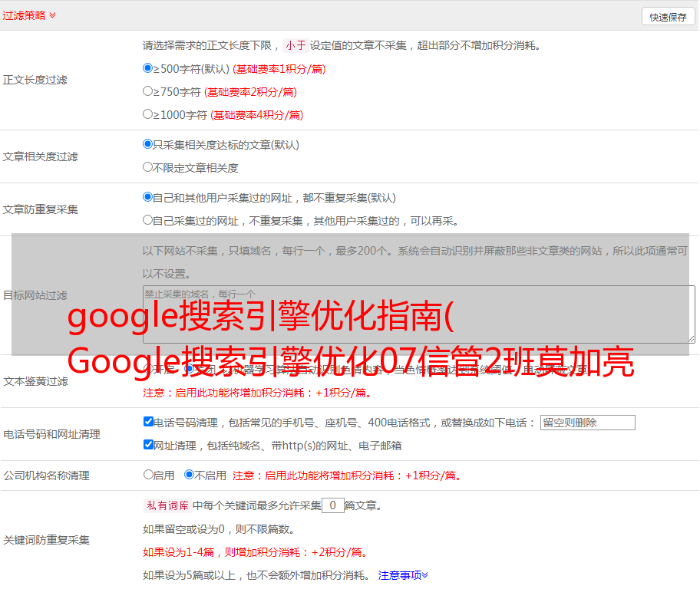Select the ≥500字符 default length option

point(147,68)
